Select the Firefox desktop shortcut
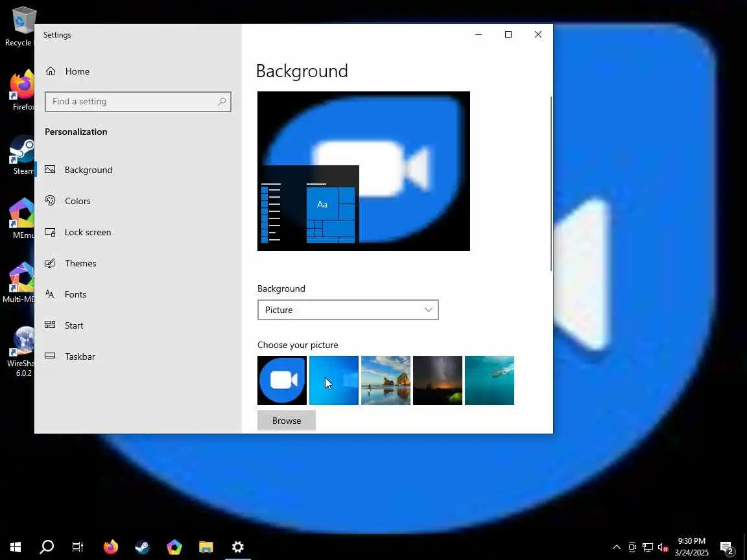This screenshot has width=747, height=560. (20, 91)
